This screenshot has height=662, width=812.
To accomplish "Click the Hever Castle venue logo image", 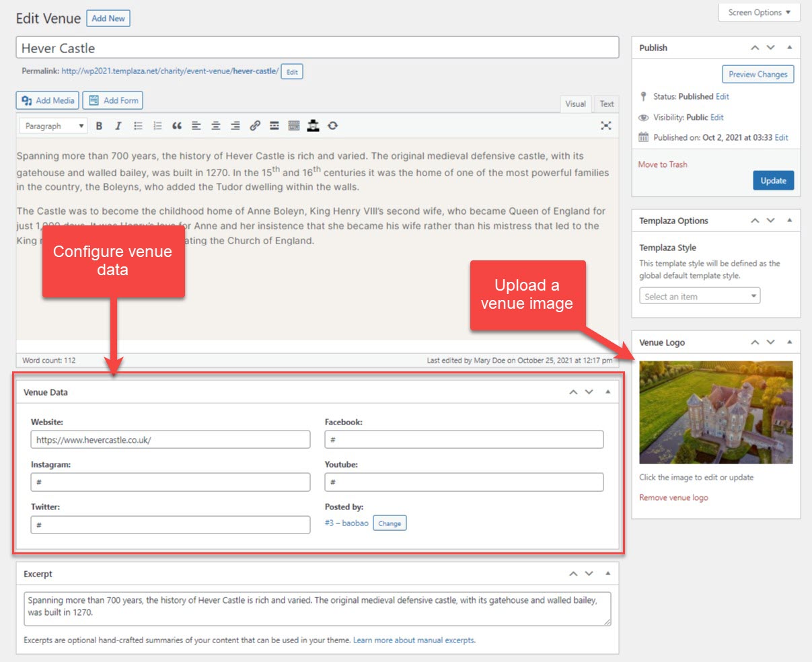I will click(x=716, y=412).
